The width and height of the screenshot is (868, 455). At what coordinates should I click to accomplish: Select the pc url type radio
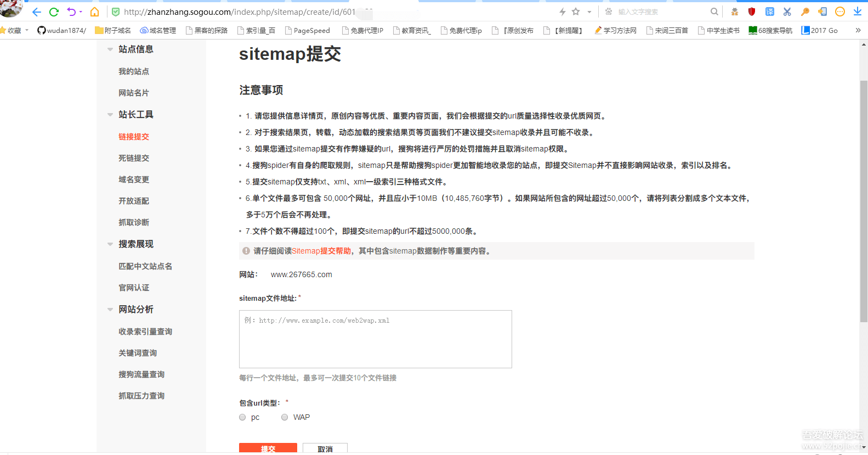click(x=242, y=417)
